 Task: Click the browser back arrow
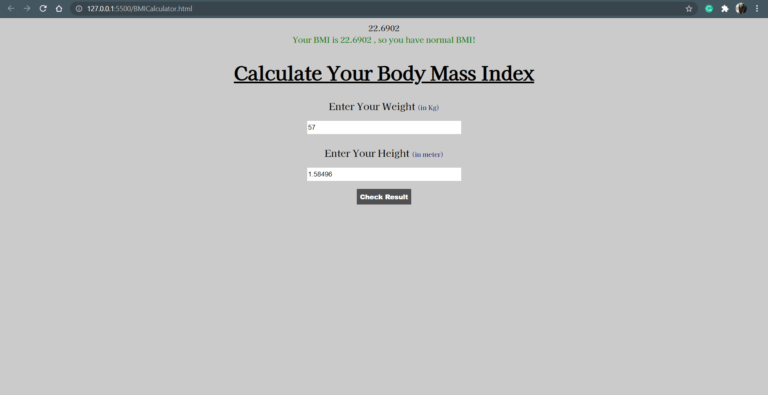coord(11,8)
